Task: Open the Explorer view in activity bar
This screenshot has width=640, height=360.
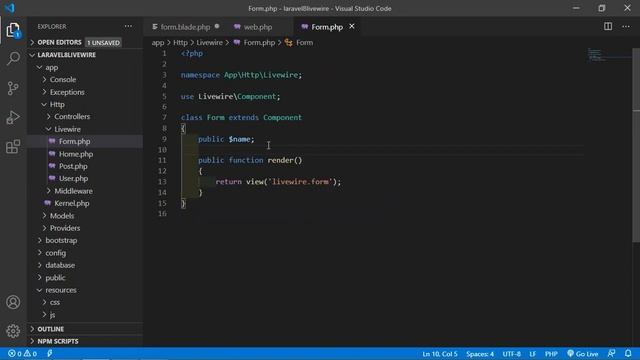Action: pyautogui.click(x=13, y=30)
